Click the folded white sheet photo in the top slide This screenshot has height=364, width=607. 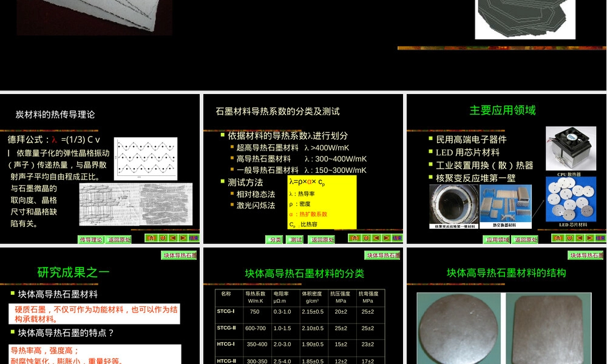pyautogui.click(x=95, y=17)
